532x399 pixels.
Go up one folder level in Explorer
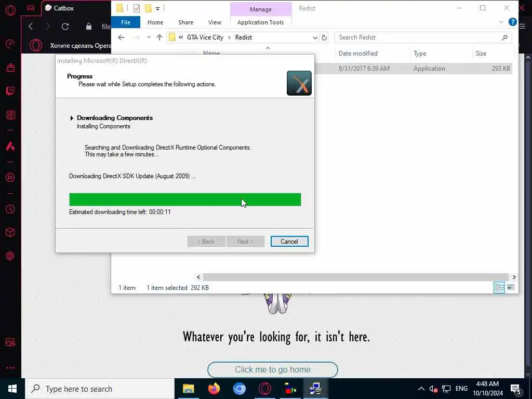pyautogui.click(x=159, y=37)
